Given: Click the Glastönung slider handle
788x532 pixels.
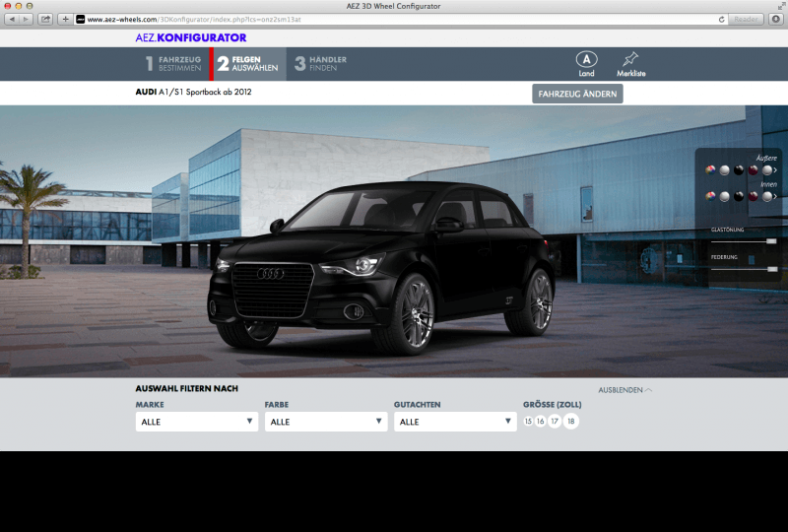Looking at the screenshot, I should (x=771, y=241).
